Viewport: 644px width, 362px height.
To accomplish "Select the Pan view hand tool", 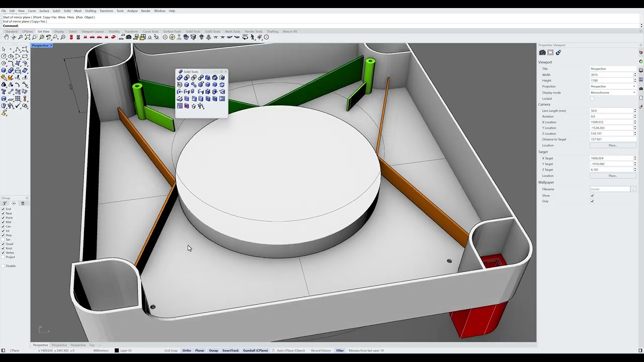I will coord(7,37).
